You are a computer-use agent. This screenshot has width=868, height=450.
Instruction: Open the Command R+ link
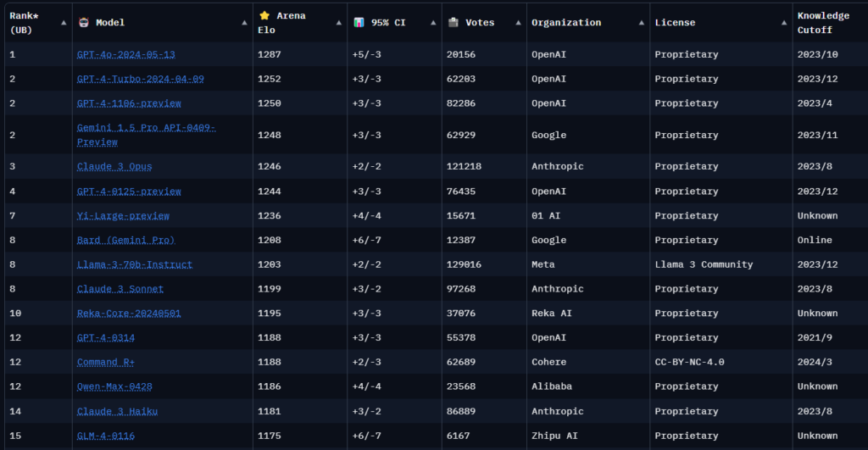(x=106, y=361)
